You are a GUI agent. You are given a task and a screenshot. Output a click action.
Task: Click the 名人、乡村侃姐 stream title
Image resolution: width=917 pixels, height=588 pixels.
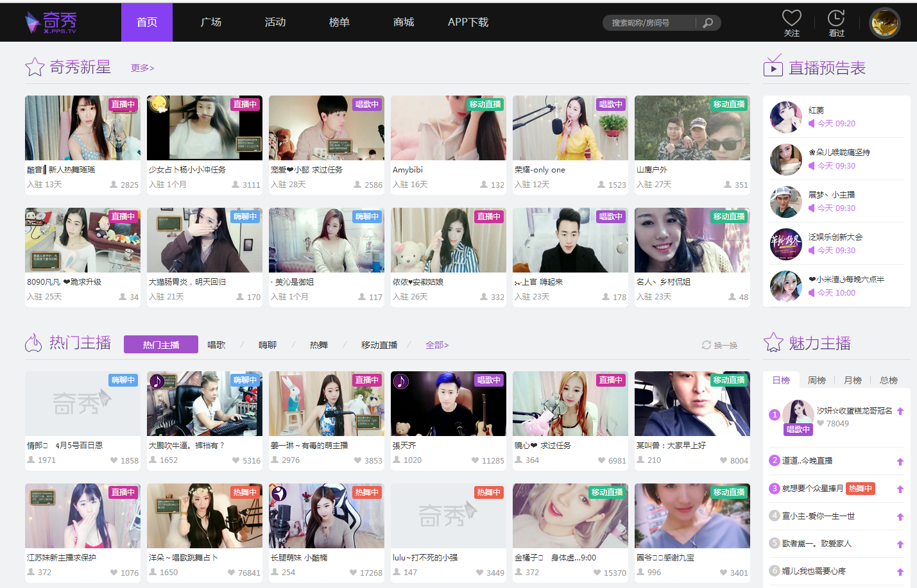point(664,282)
